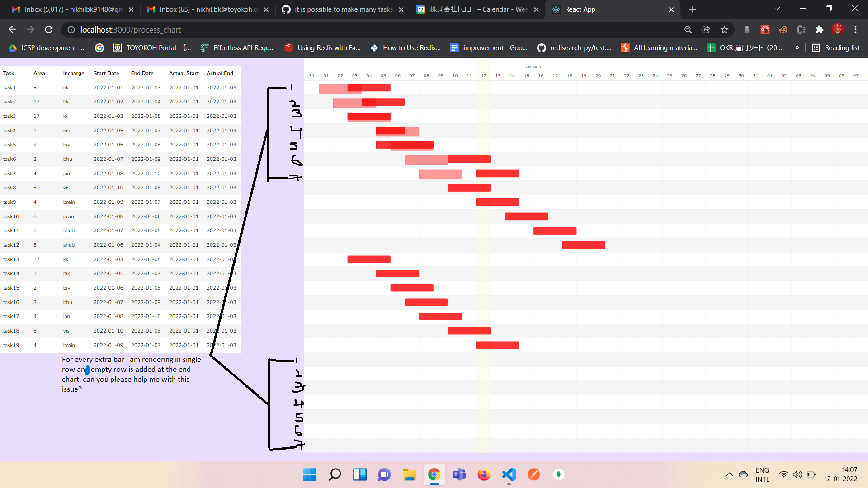Show hidden system tray icons
The image size is (868, 488).
tap(729, 474)
